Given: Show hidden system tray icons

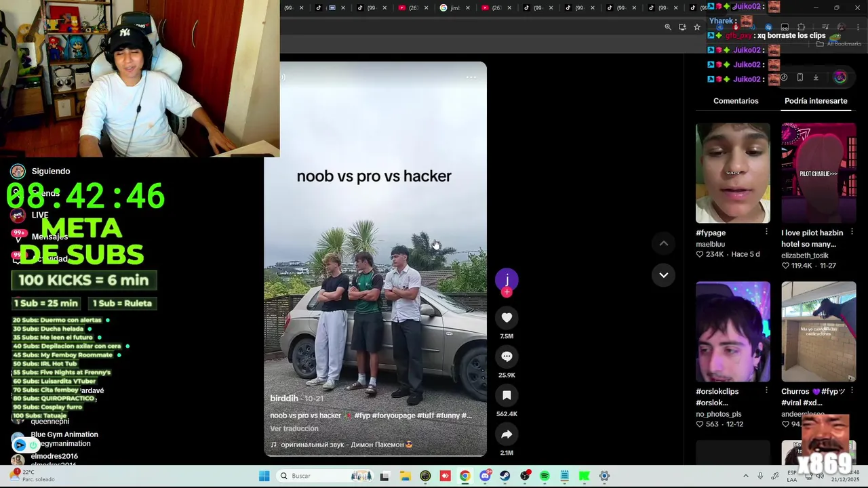Looking at the screenshot, I should pyautogui.click(x=745, y=476).
